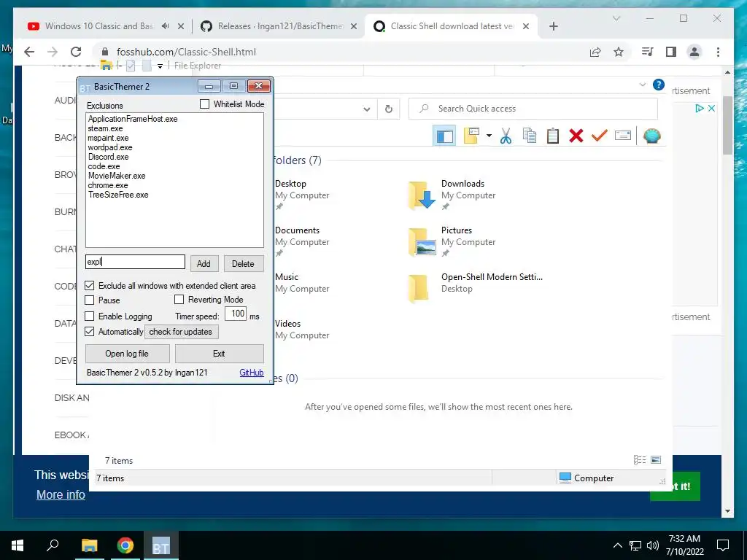This screenshot has height=560, width=747.
Task: Share this page from Chrome address bar
Action: click(595, 52)
